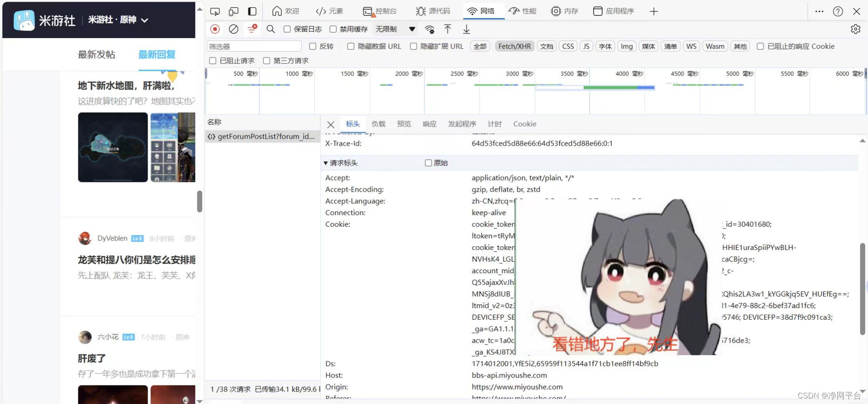This screenshot has height=404, width=868.
Task: Open post 龙芙和提八你们是怎么安排
Action: (x=136, y=260)
